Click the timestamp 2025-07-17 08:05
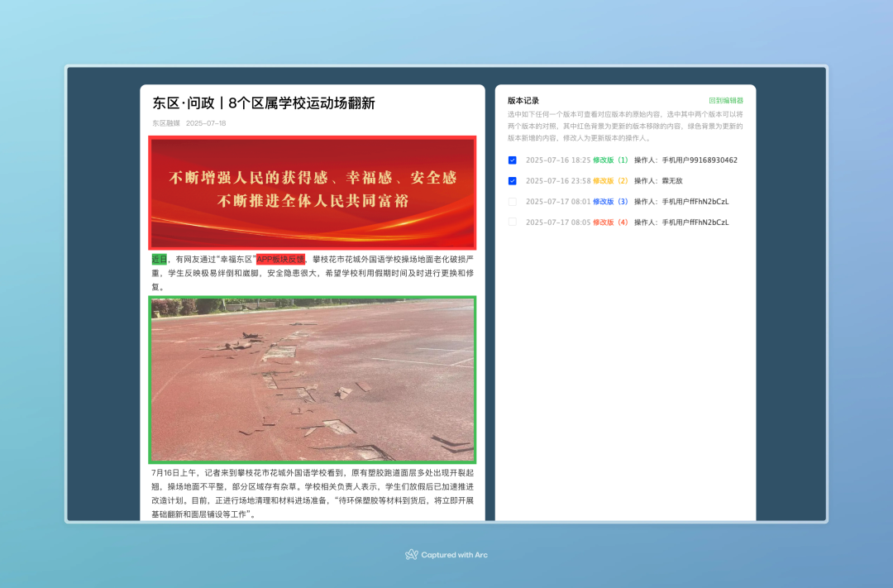 [557, 222]
